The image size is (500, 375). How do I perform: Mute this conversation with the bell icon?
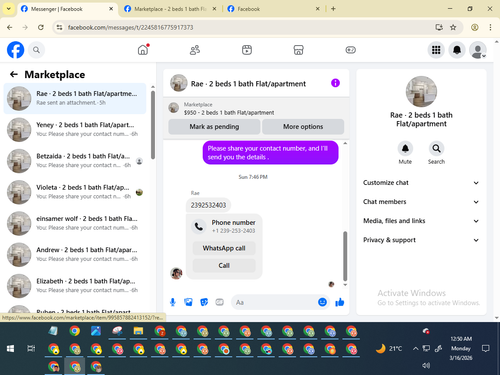pos(405,149)
